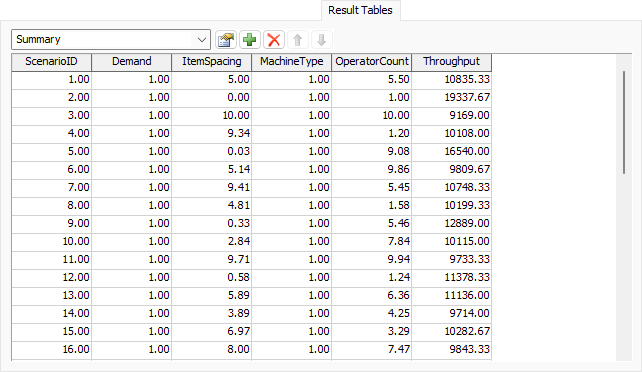Select ItemSpacing cell 2.84
Image resolution: width=642 pixels, height=372 pixels.
pyautogui.click(x=212, y=241)
